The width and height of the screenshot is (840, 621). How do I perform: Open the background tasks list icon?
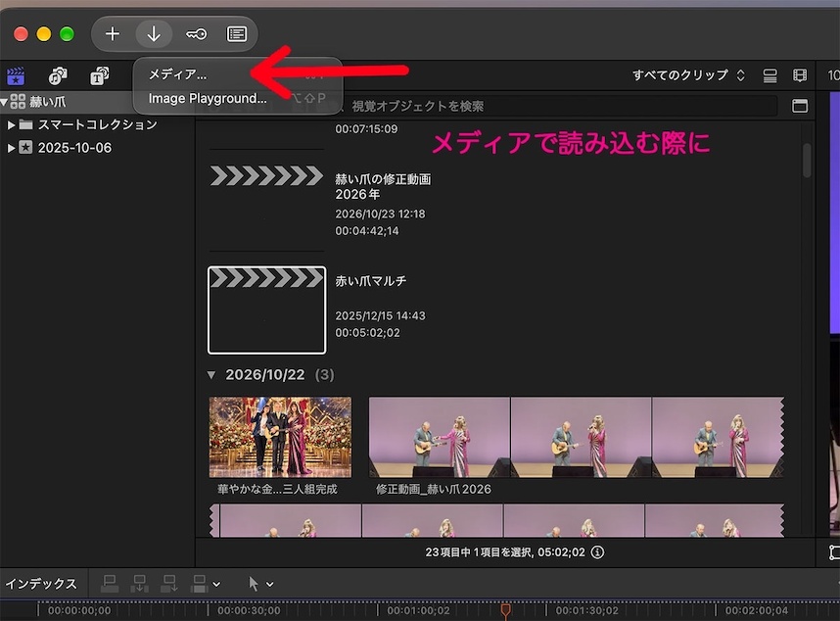pyautogui.click(x=237, y=34)
